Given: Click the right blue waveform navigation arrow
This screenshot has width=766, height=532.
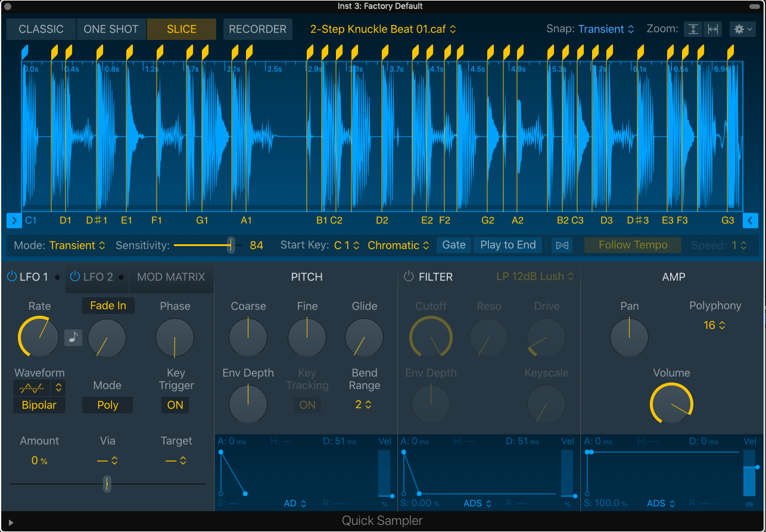Looking at the screenshot, I should tap(751, 220).
